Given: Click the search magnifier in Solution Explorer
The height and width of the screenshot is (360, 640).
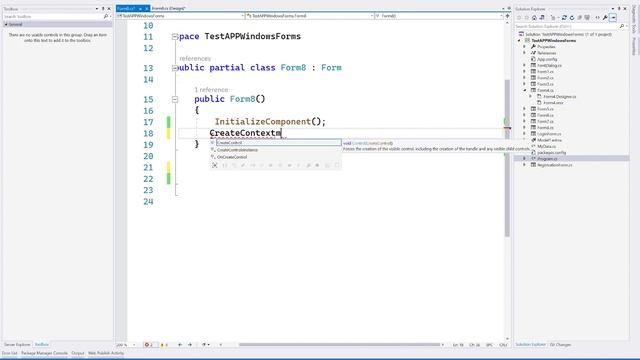Looking at the screenshot, I should 622,26.
